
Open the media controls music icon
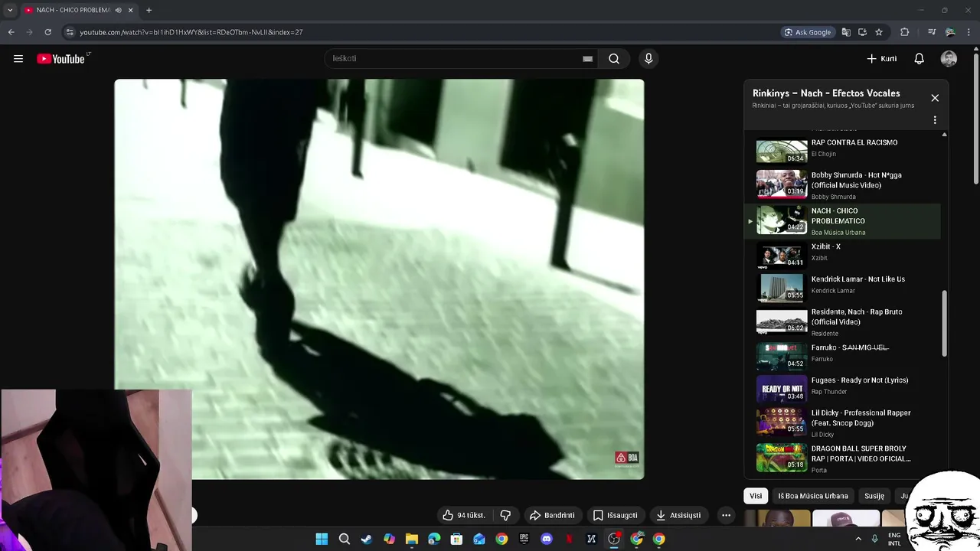point(932,32)
